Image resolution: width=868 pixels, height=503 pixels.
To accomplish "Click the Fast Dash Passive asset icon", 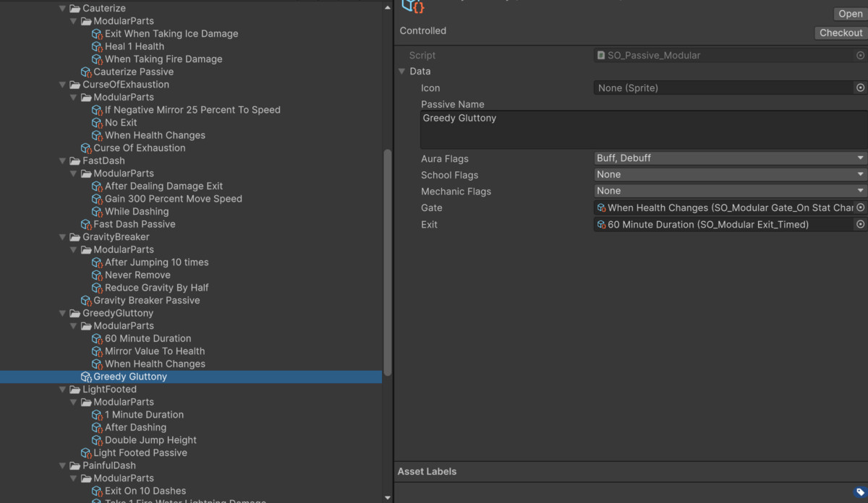I will tap(86, 225).
